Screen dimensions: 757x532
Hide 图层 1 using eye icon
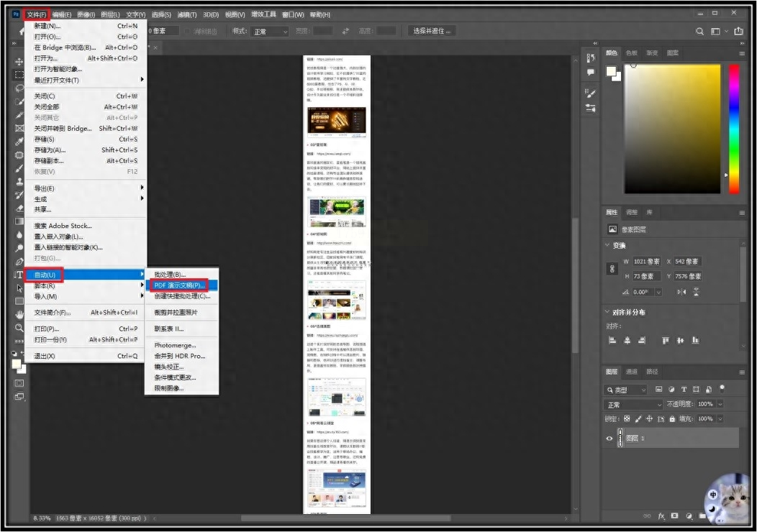609,439
